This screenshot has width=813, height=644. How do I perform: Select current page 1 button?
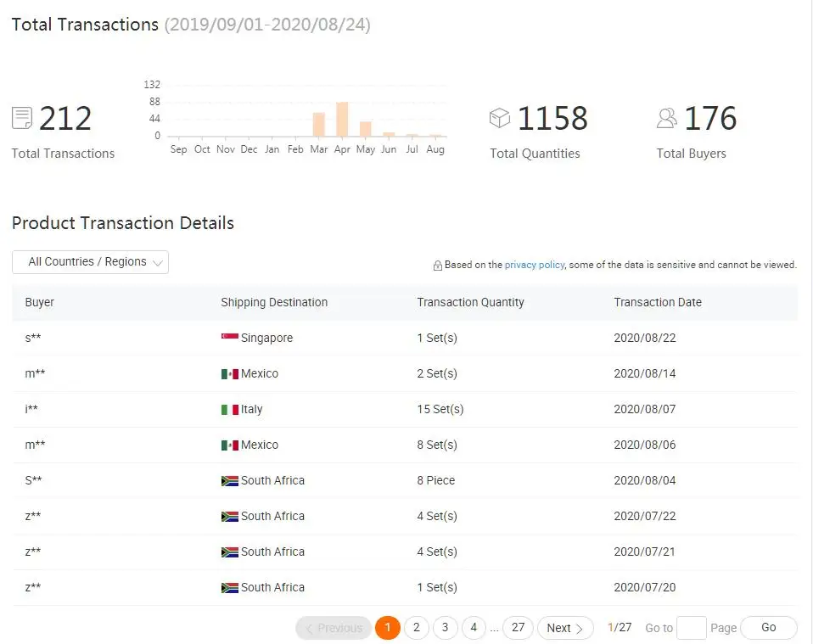[388, 627]
